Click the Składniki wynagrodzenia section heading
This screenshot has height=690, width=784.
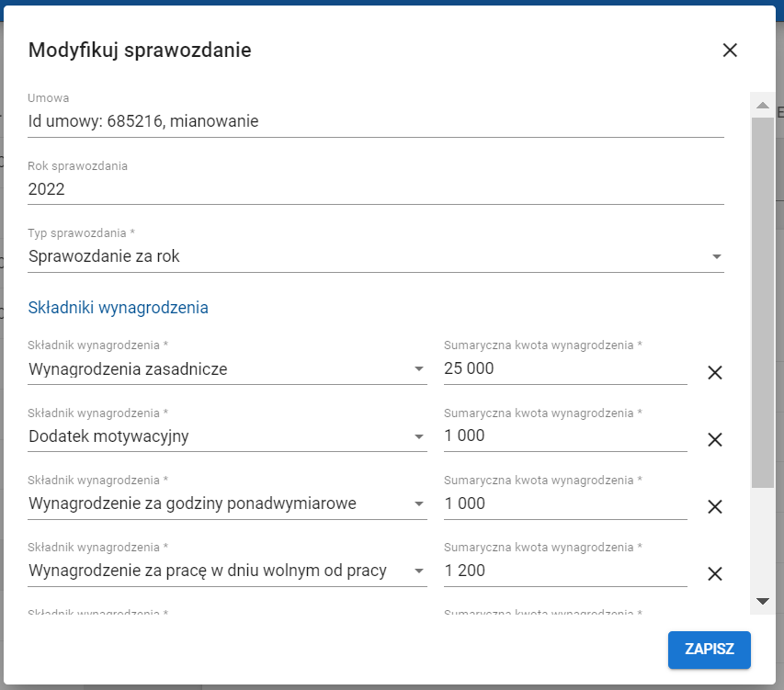[x=119, y=308]
